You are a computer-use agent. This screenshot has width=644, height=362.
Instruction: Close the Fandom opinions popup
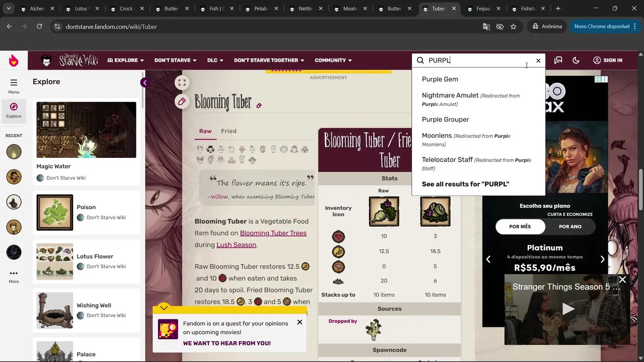pyautogui.click(x=299, y=322)
